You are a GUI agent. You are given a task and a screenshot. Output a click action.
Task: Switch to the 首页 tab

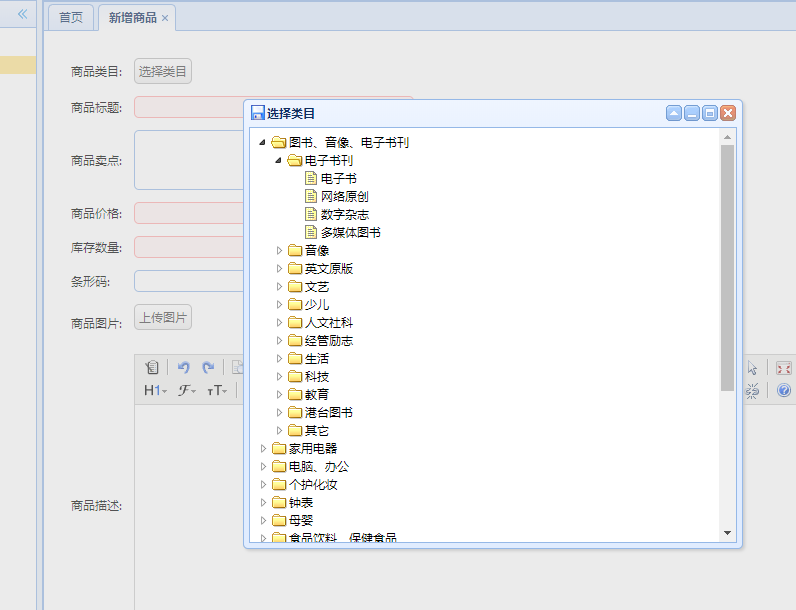click(71, 18)
